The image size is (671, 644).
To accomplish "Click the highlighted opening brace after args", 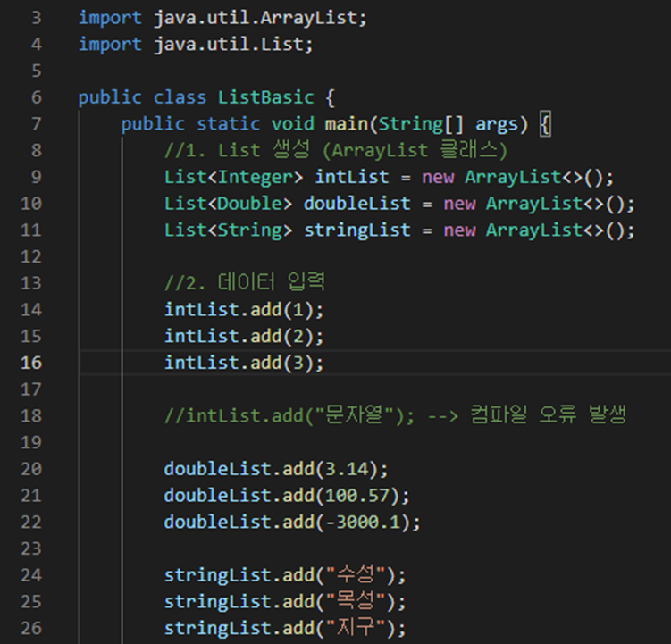I will tap(545, 124).
